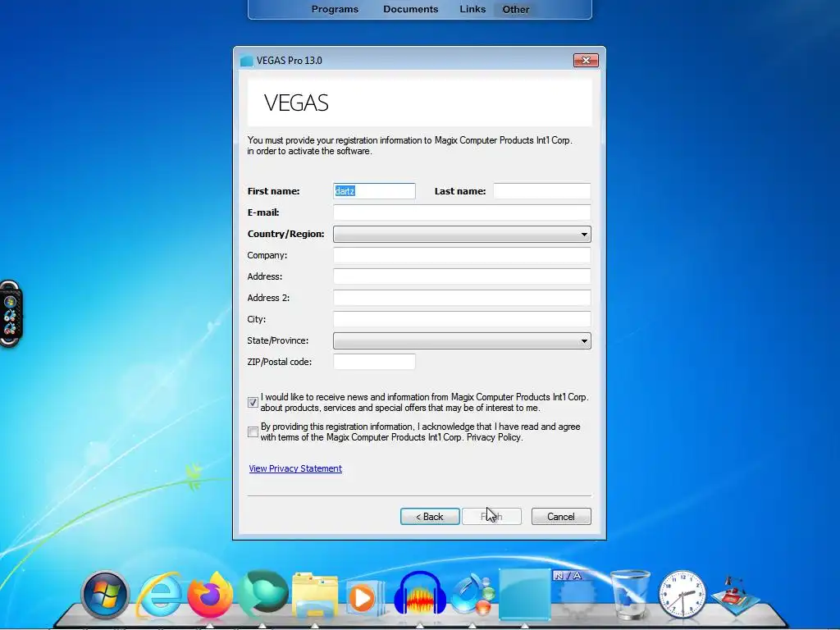
Task: Click into the First name field
Action: [x=374, y=191]
